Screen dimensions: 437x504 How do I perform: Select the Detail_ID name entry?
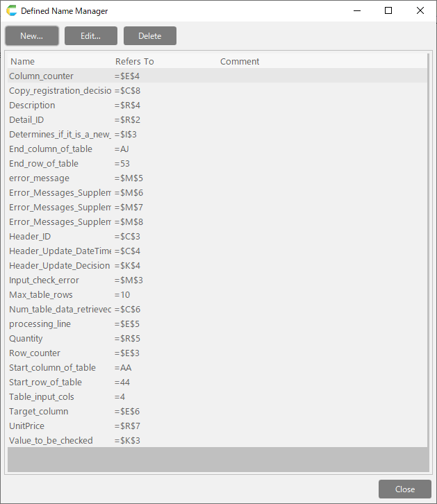coord(26,120)
